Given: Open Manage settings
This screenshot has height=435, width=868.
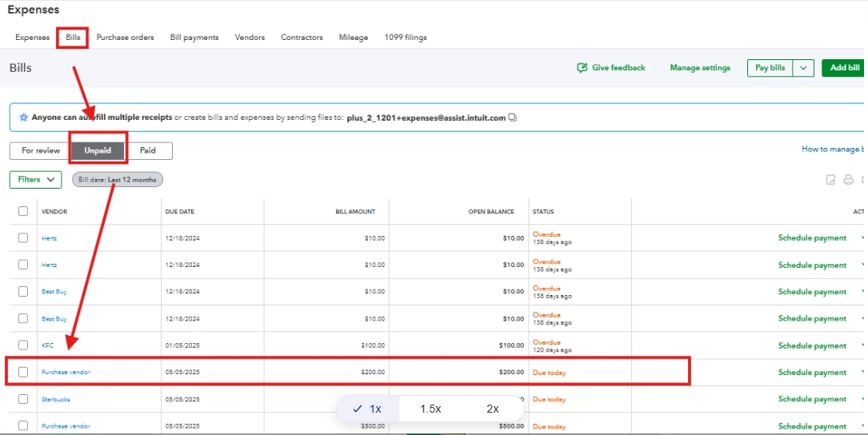Looking at the screenshot, I should tap(700, 67).
